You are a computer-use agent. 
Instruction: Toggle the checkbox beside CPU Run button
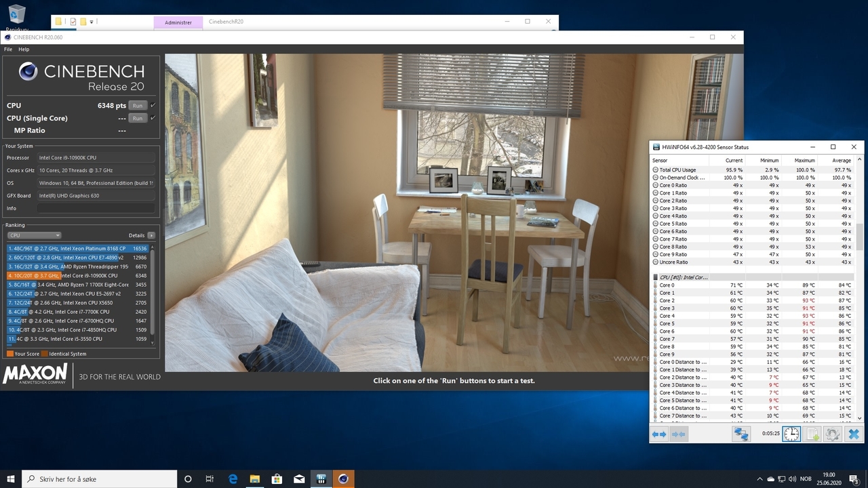[153, 106]
